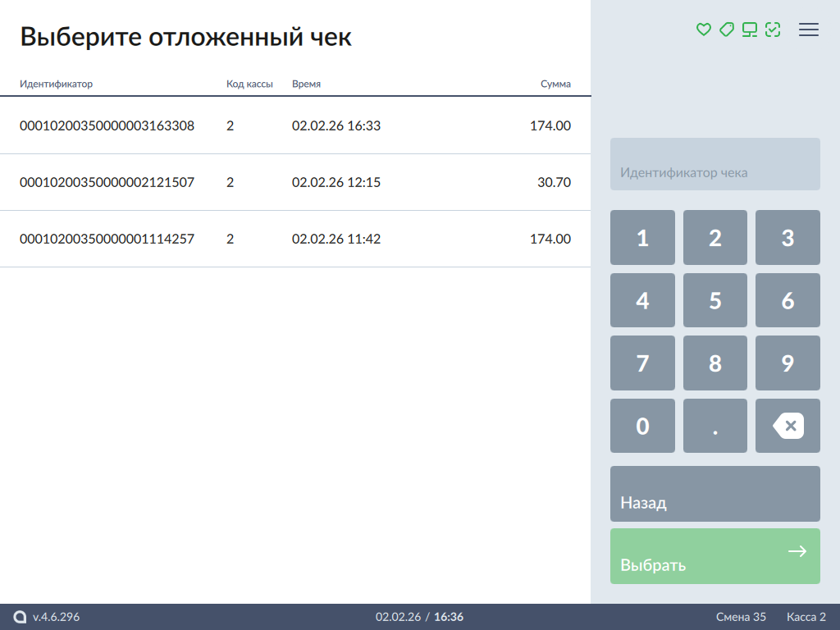Open the hamburger menu

tap(809, 30)
